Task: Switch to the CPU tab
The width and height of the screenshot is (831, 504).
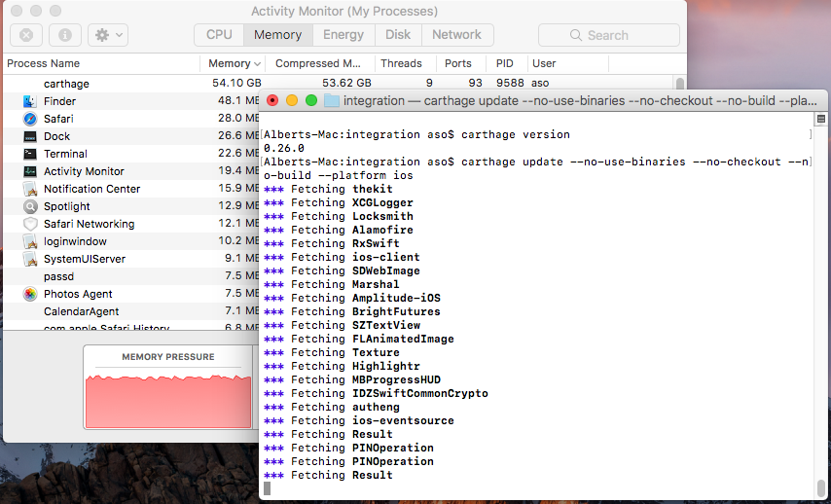Action: (219, 35)
